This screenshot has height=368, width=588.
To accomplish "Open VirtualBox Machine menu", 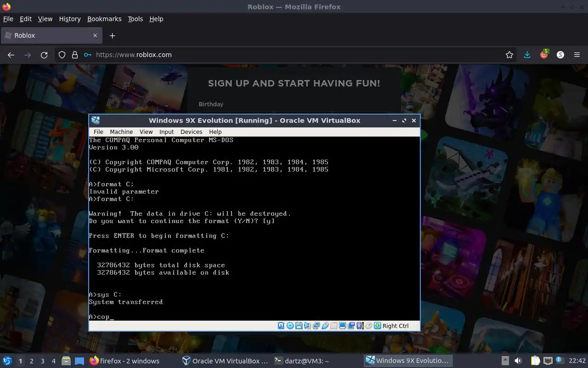I will [x=121, y=132].
